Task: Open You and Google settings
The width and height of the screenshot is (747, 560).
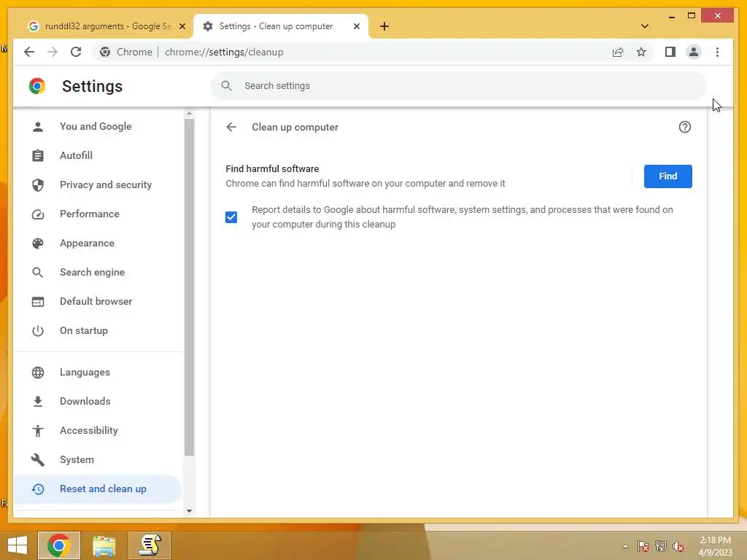Action: tap(98, 126)
